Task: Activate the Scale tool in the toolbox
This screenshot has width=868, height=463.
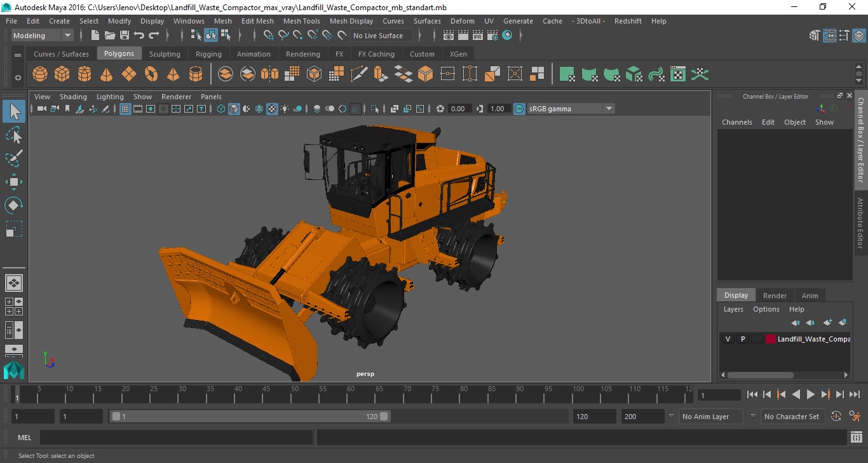Action: pyautogui.click(x=14, y=228)
